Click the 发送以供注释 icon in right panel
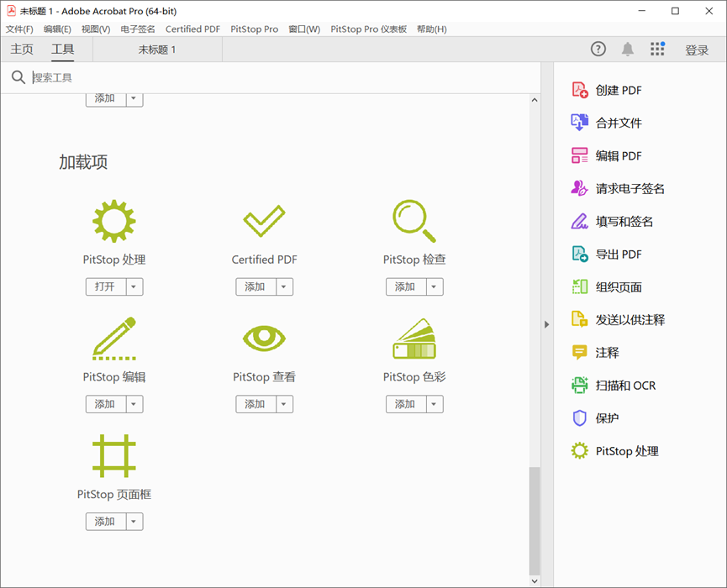Screen dimensions: 727x588 pyautogui.click(x=580, y=319)
